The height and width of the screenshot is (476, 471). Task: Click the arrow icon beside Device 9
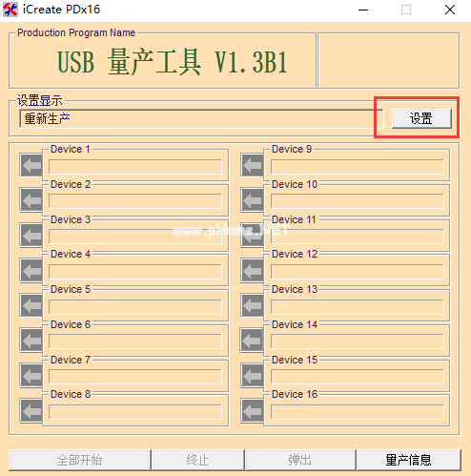point(252,165)
